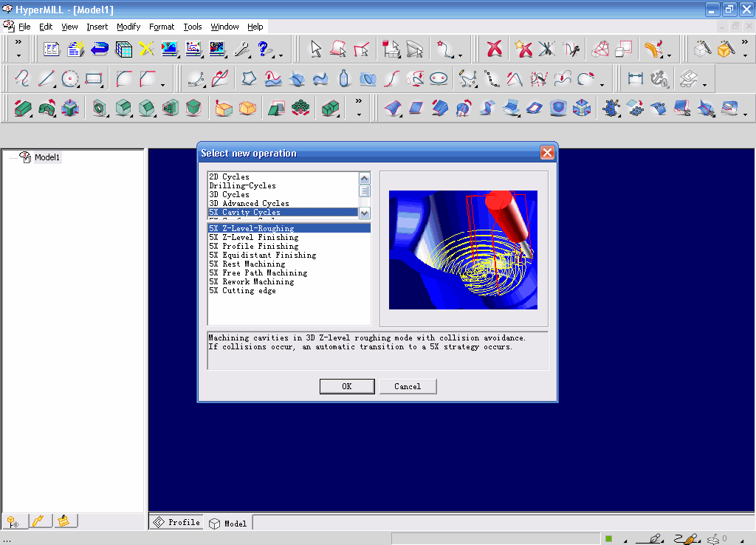Click cycle category list scroll-up arrow
The width and height of the screenshot is (756, 545).
[365, 179]
